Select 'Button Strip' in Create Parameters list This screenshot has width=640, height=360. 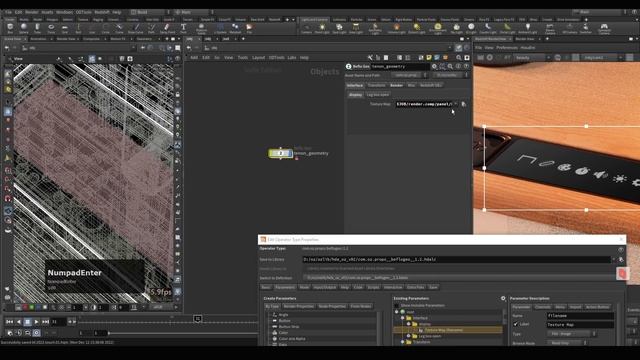(289, 327)
